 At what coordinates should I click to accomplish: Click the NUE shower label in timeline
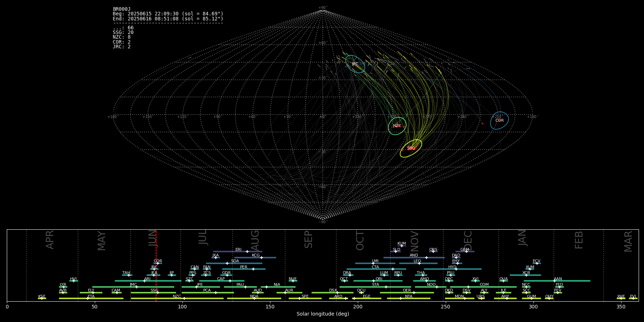tap(293, 279)
